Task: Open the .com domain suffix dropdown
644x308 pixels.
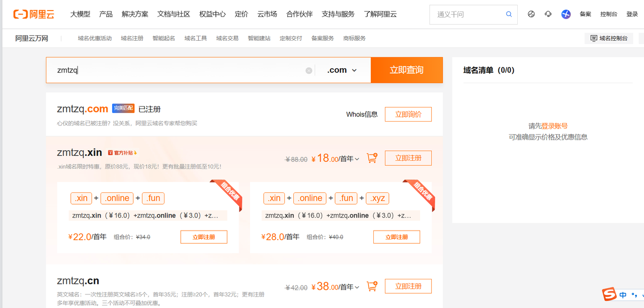Action: coord(342,70)
